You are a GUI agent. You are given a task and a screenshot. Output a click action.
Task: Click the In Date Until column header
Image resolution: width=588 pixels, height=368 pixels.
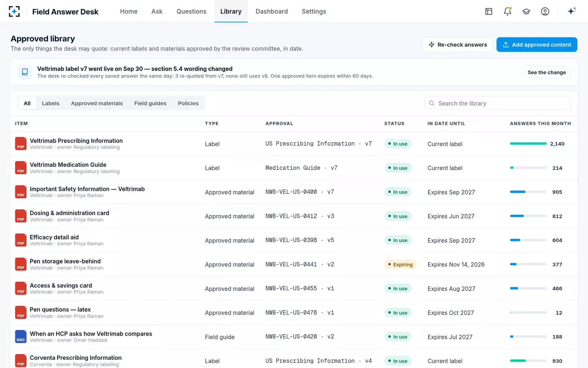[446, 123]
